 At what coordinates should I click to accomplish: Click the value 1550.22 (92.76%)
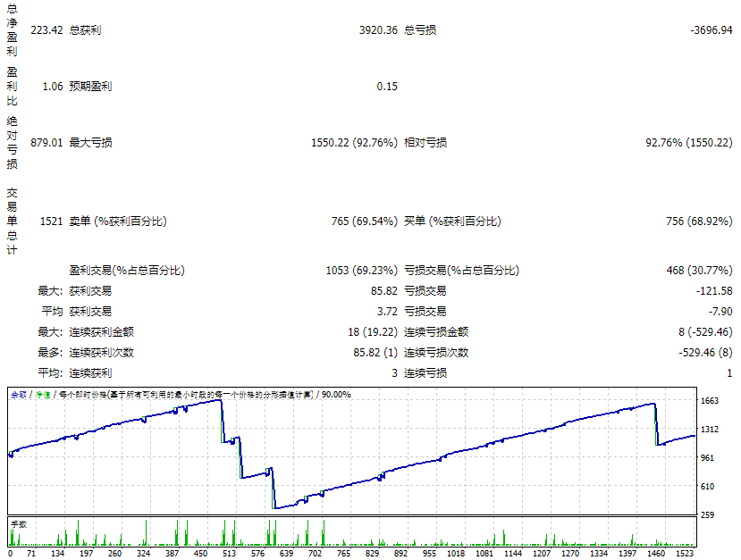tap(354, 143)
